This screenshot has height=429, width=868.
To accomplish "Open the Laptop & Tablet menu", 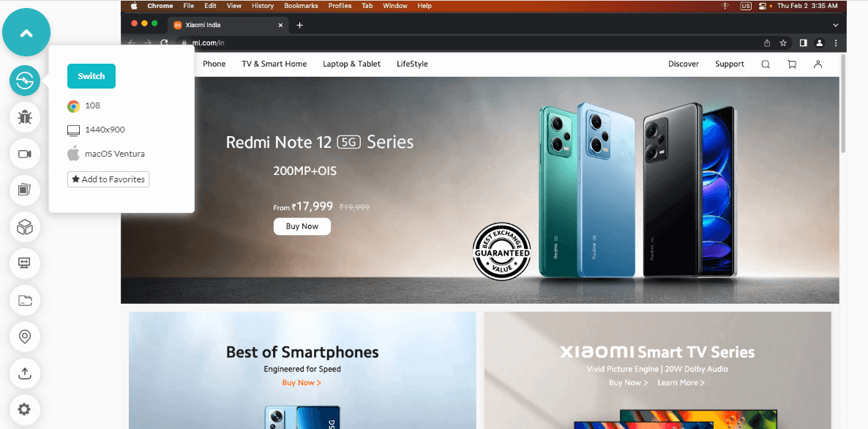I will [x=352, y=64].
